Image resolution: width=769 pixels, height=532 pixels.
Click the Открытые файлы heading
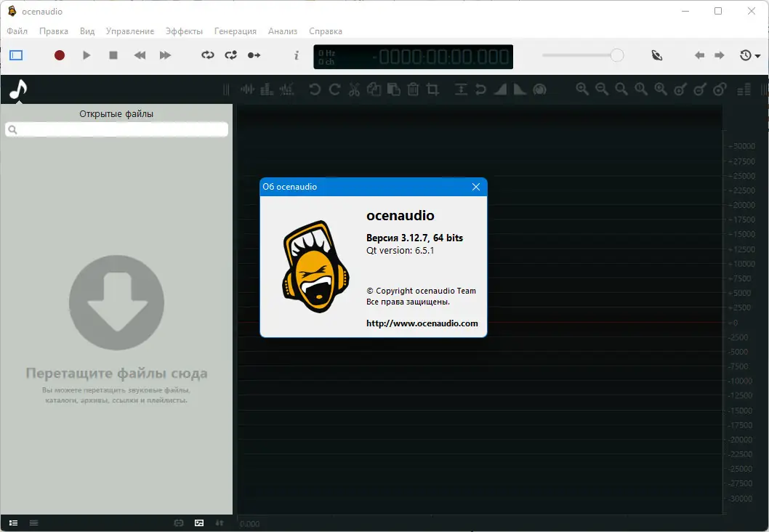(116, 114)
